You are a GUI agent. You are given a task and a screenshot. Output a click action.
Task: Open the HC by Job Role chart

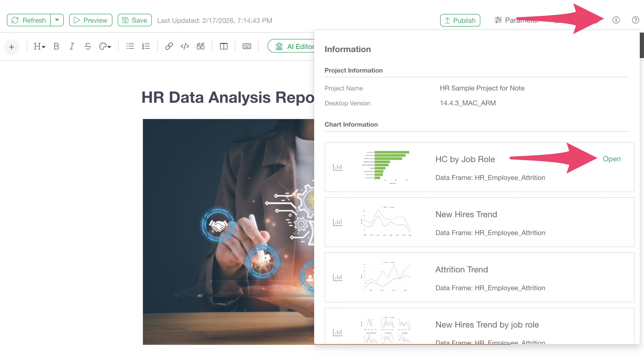point(611,159)
